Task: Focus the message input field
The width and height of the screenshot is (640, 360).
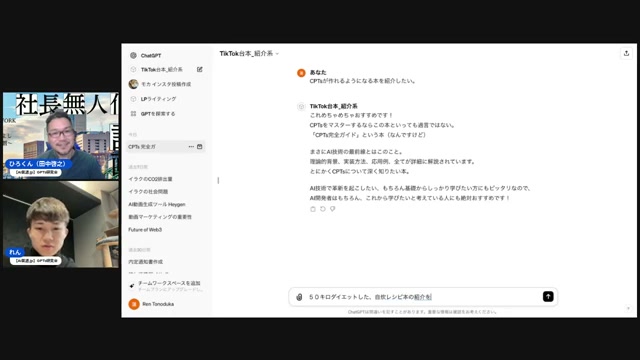Action: click(x=423, y=297)
